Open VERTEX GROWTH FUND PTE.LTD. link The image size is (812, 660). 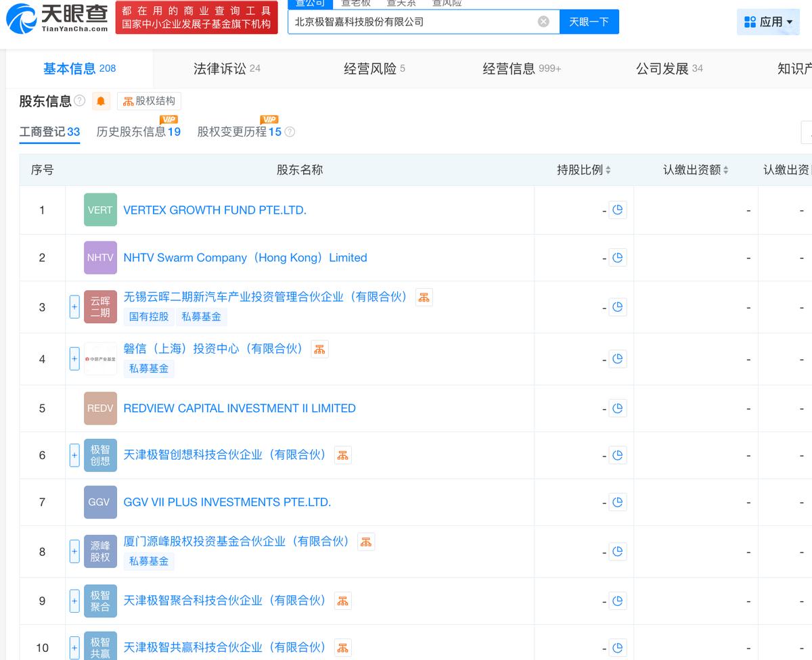pos(215,210)
